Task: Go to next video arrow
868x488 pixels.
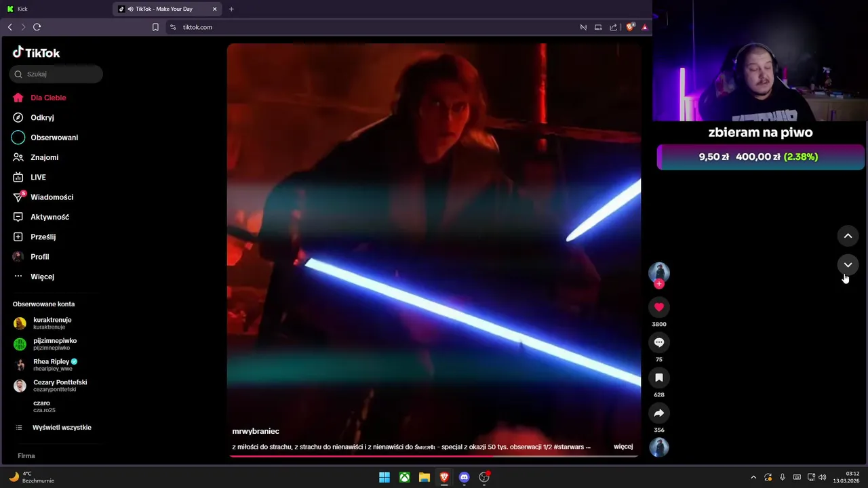Action: pos(848,265)
